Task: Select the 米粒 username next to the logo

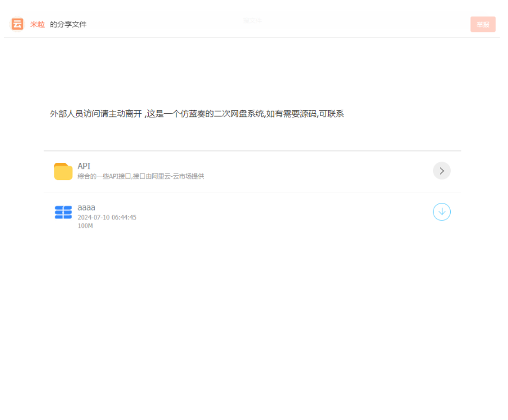Action: [36, 24]
